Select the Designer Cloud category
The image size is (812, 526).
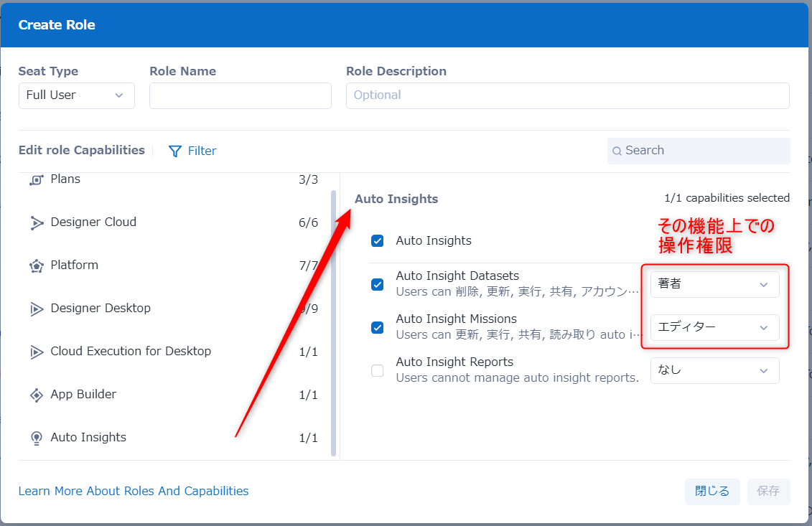tap(174, 222)
